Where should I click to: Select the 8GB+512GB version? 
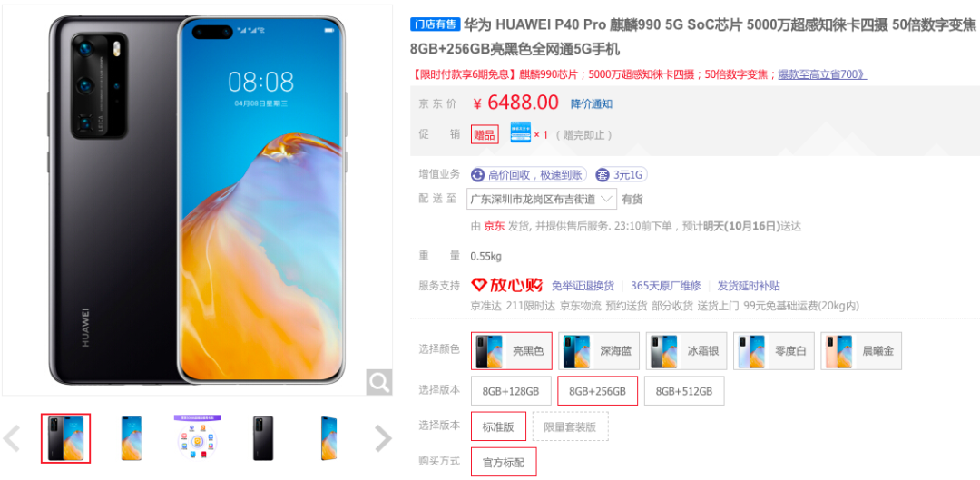[x=684, y=391]
